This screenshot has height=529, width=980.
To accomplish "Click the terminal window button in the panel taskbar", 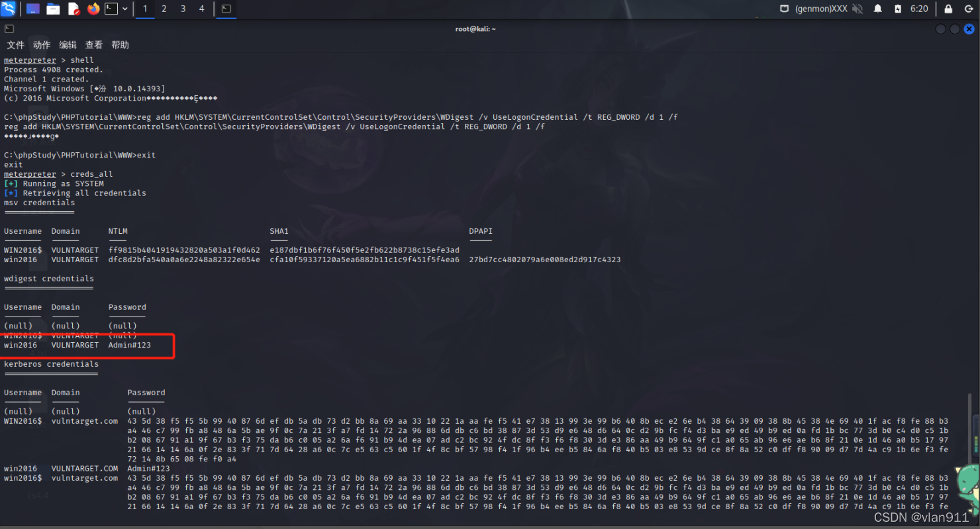I will (226, 9).
